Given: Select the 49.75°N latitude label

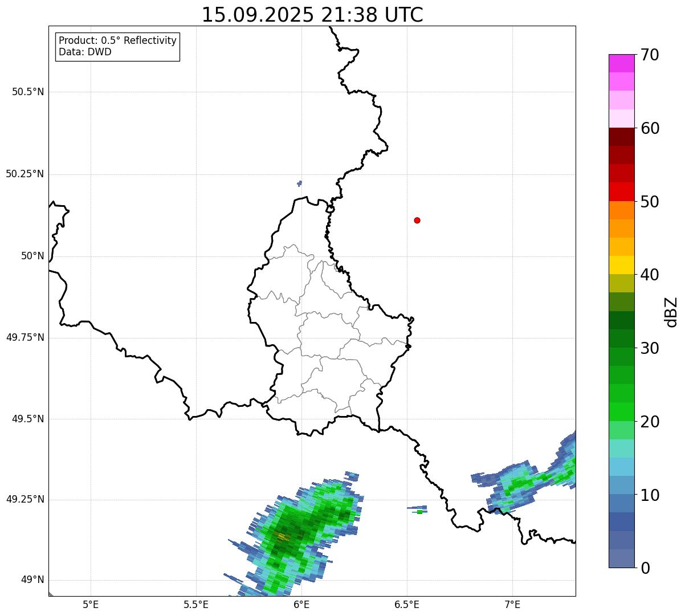Looking at the screenshot, I should point(25,337).
